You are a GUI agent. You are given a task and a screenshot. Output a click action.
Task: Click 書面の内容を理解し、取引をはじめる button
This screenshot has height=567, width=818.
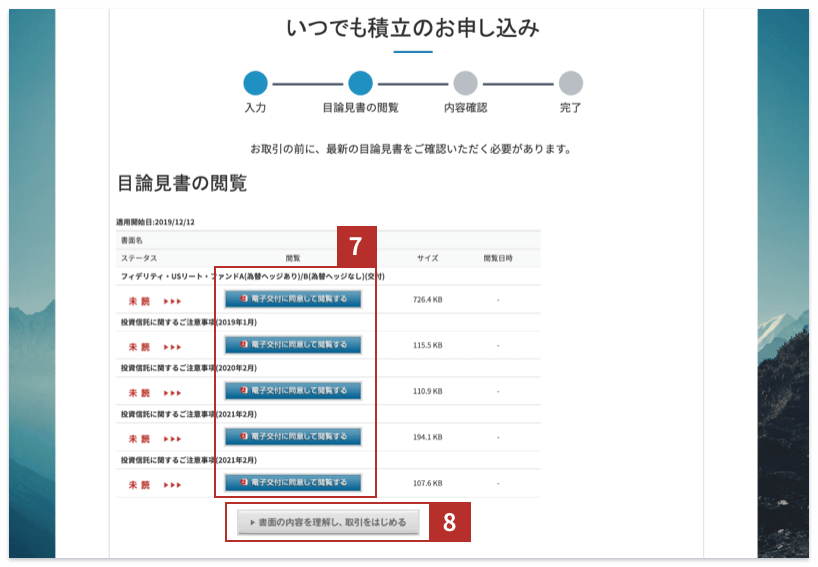[328, 522]
